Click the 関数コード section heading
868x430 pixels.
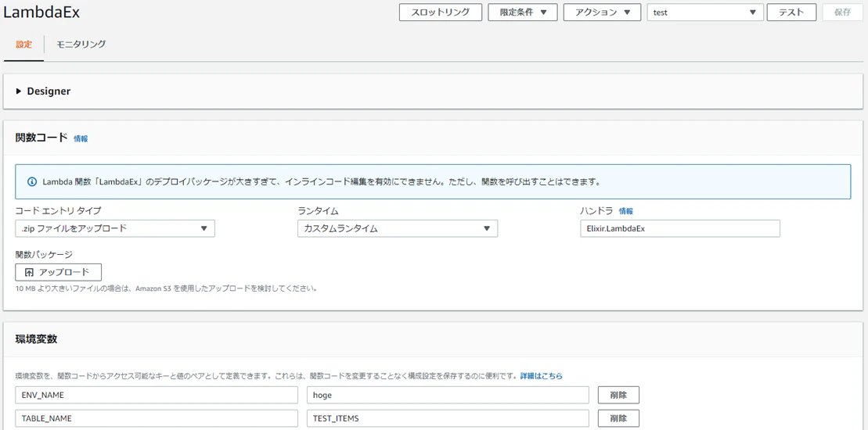41,138
